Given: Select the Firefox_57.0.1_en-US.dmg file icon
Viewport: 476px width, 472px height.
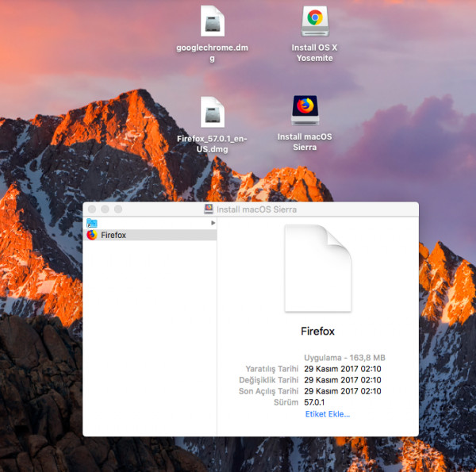Looking at the screenshot, I should tap(213, 112).
